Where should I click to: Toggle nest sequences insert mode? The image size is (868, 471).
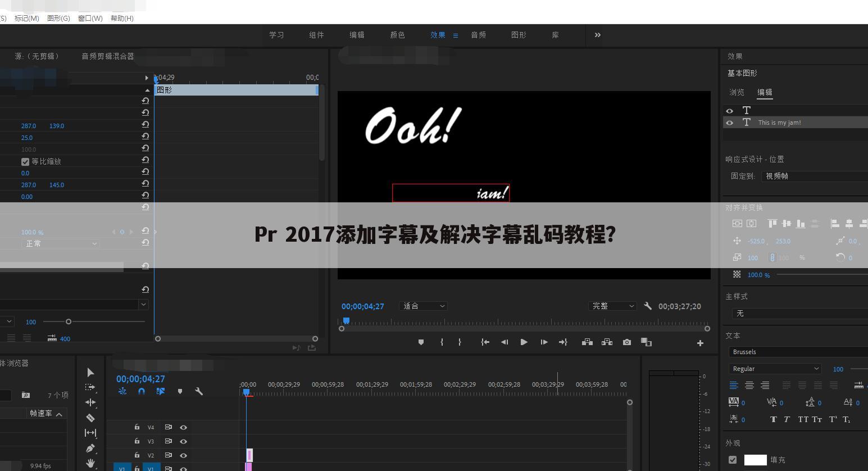(x=122, y=391)
